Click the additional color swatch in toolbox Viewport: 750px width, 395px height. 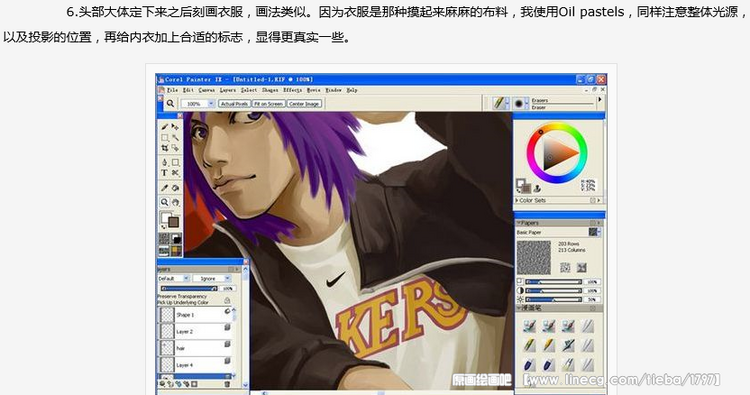point(173,222)
